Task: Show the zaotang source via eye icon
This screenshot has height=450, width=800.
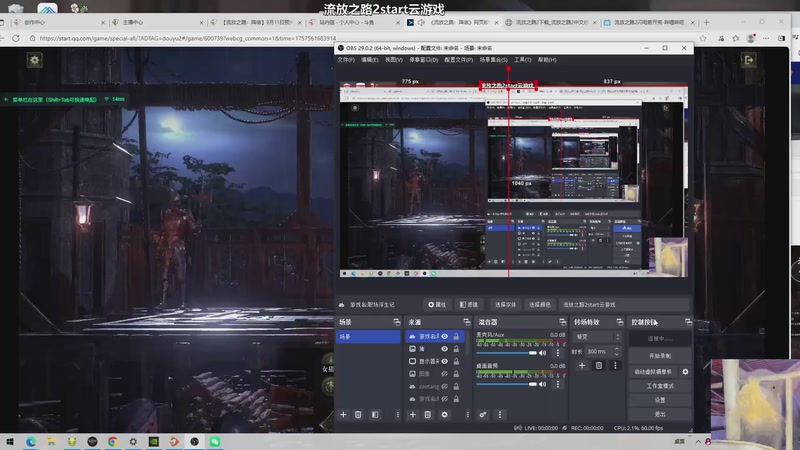Action: click(x=444, y=386)
